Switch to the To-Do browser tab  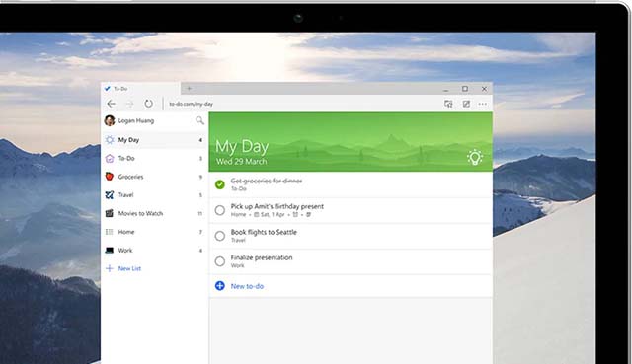click(140, 89)
